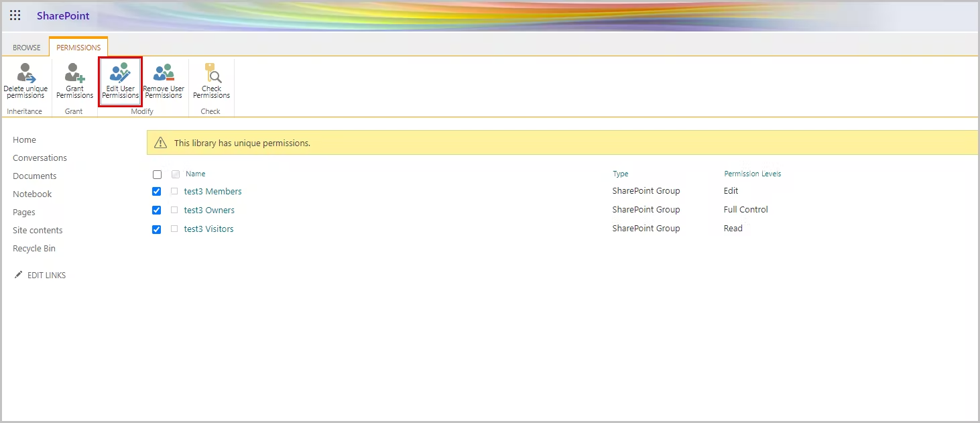Open the test3 Visitors group link

click(x=208, y=229)
